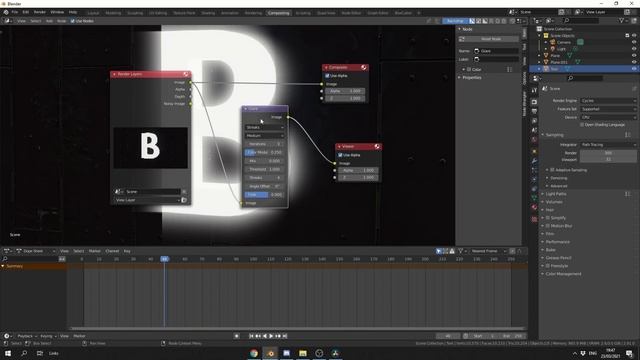Open the Feature Set dropdown
The height and width of the screenshot is (360, 640).
608,109
